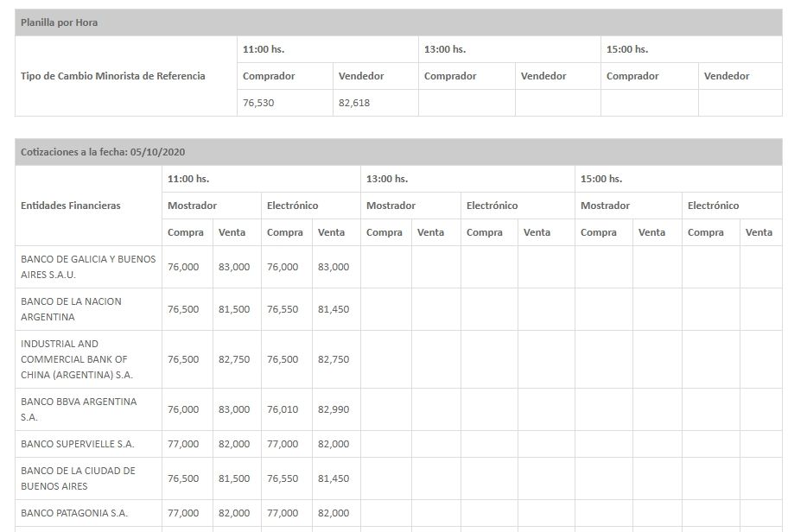Click the Cotizaciones a la fecha 05/10/2020 header
This screenshot has width=788, height=532.
103,152
